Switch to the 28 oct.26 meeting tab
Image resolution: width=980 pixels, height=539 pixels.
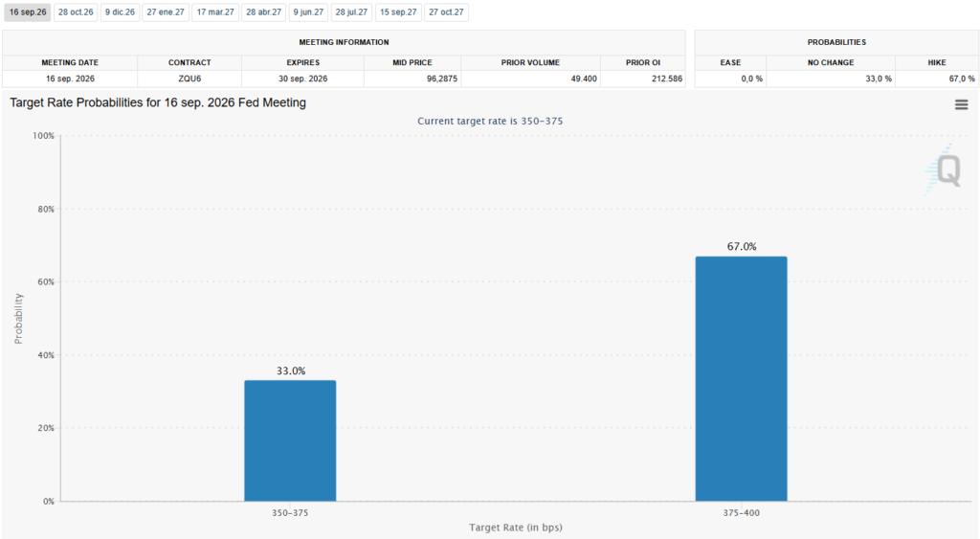pyautogui.click(x=76, y=12)
